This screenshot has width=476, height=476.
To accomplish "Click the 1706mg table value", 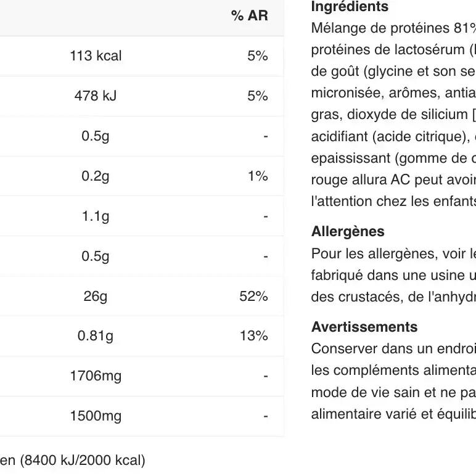I will 96,376.
